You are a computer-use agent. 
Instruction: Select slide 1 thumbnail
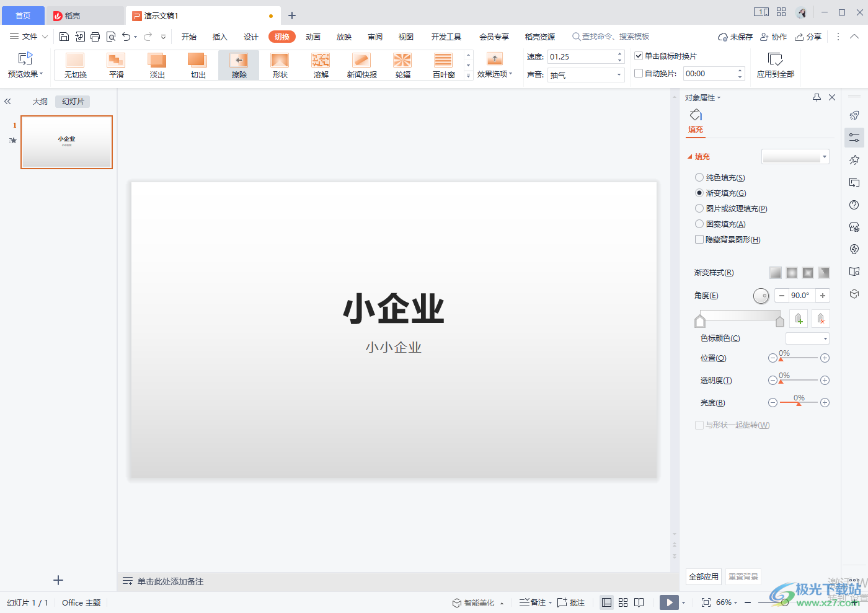(67, 142)
